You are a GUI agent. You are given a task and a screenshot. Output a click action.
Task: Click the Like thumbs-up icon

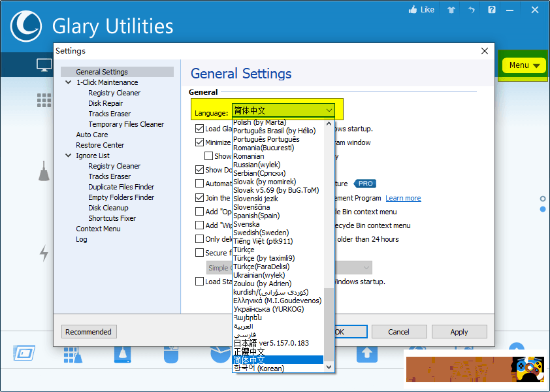pos(413,10)
